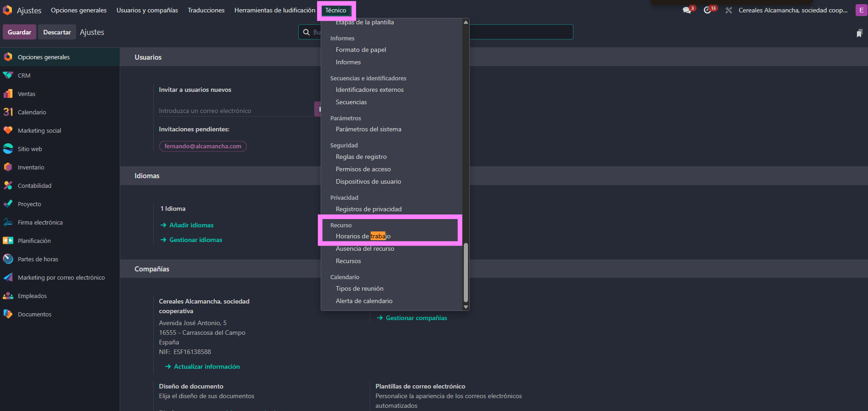
Task: Select Contabilidad in the settings sidebar
Action: point(34,186)
